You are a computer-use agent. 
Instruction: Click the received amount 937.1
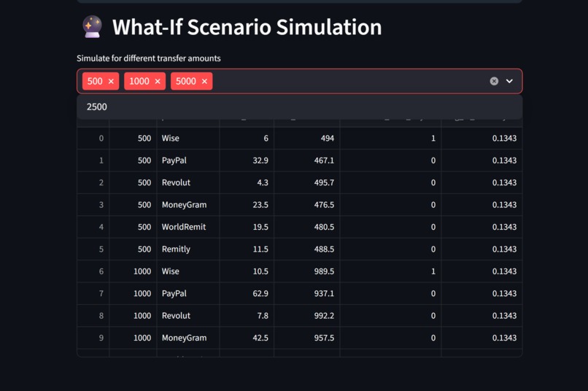[324, 293]
